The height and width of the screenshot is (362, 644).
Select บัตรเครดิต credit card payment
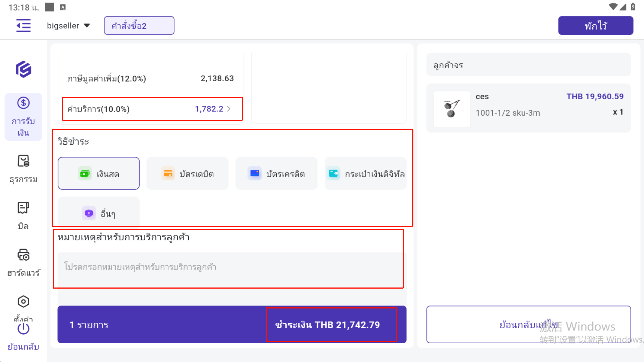click(x=276, y=174)
